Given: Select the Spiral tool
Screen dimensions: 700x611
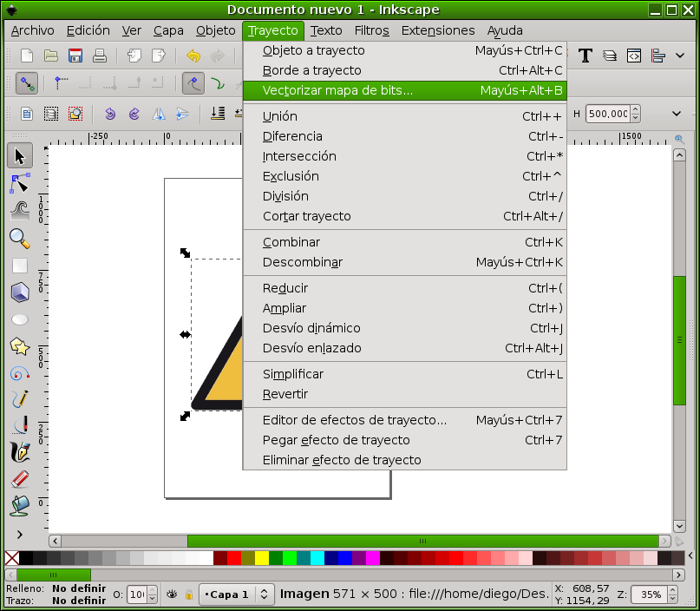Looking at the screenshot, I should point(19,373).
